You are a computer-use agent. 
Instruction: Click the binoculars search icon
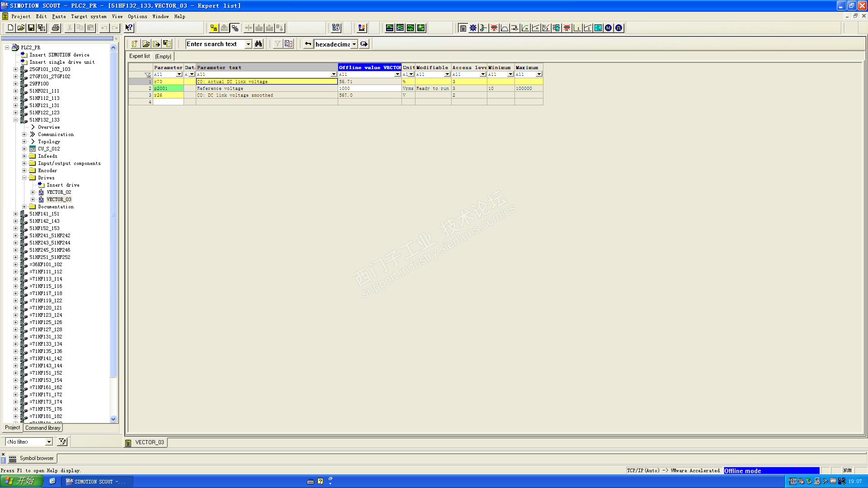tap(258, 44)
